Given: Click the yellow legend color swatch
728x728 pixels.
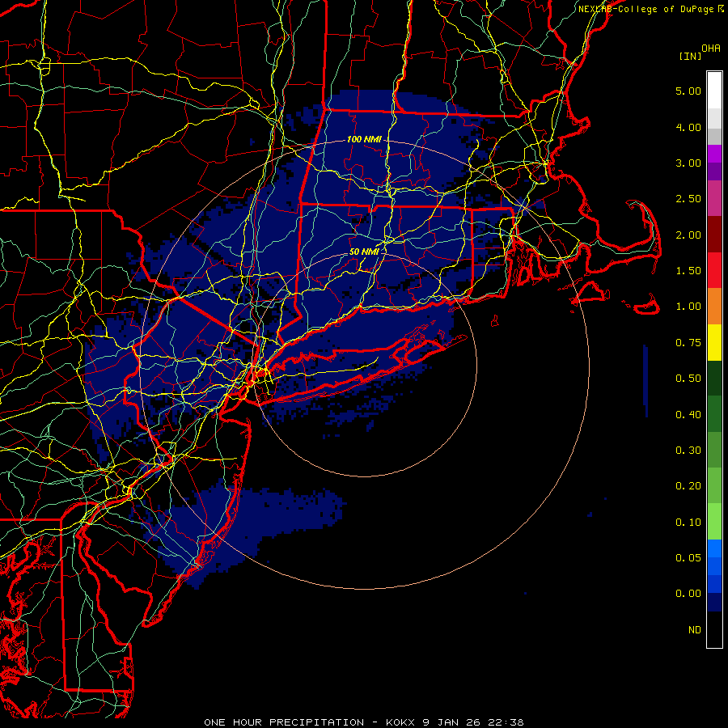Looking at the screenshot, I should tap(714, 342).
